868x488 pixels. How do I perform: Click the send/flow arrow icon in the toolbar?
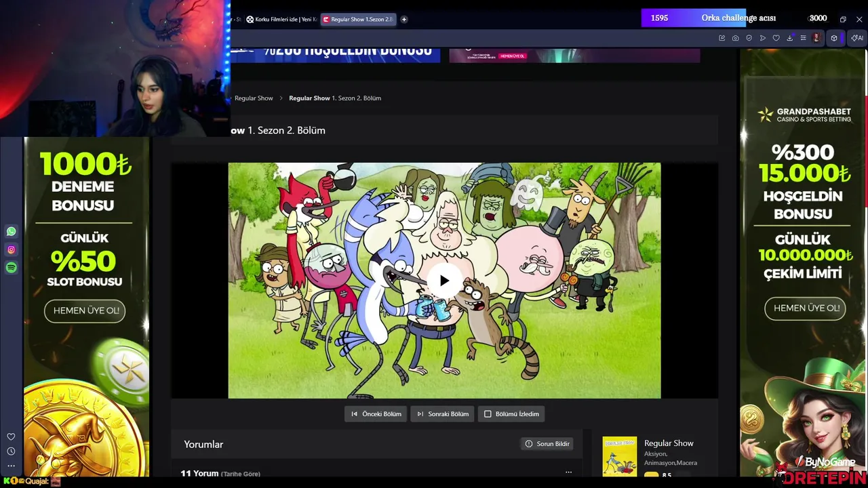coord(762,38)
